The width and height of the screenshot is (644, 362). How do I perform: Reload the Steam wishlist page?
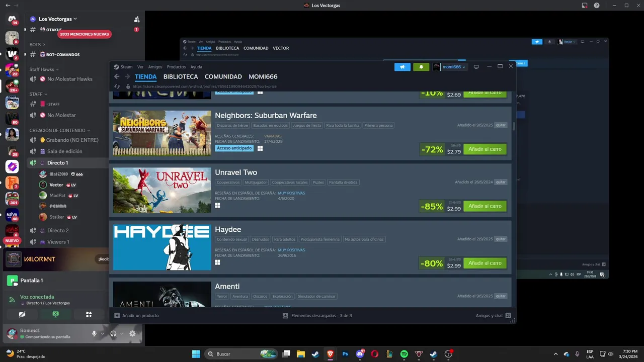[x=117, y=86]
